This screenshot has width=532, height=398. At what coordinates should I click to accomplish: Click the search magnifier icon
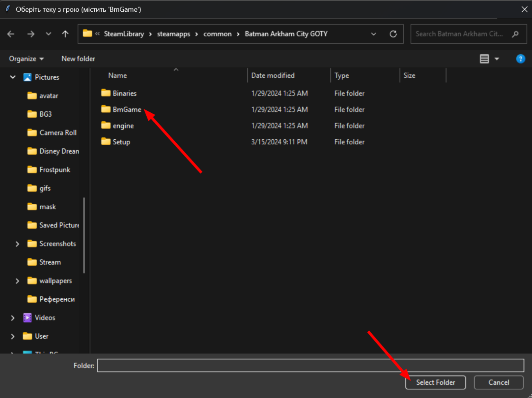click(515, 34)
